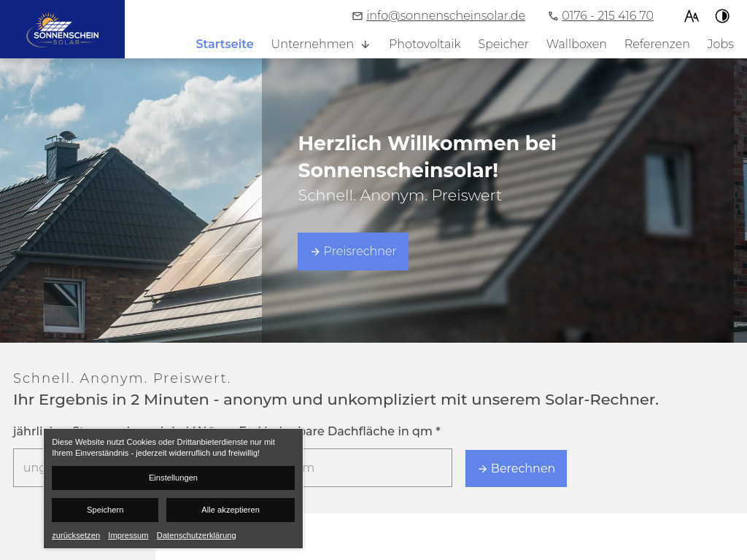Open the Datenschutzerklärung link

196,535
